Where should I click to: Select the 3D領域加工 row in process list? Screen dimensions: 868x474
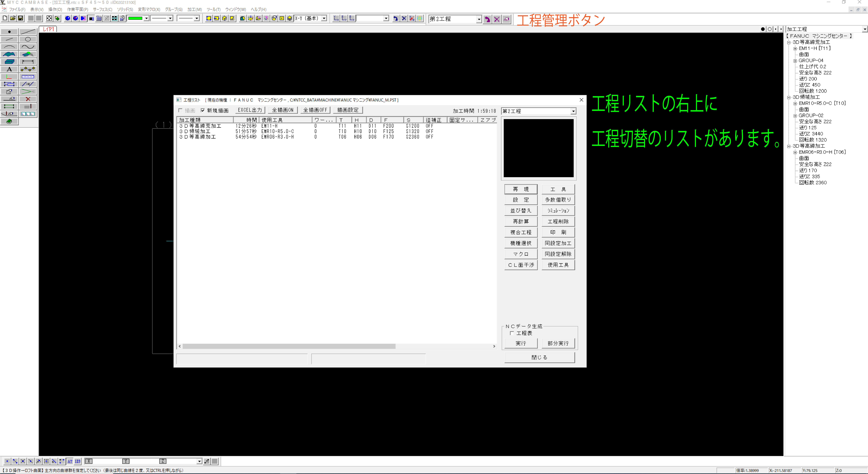(337, 131)
